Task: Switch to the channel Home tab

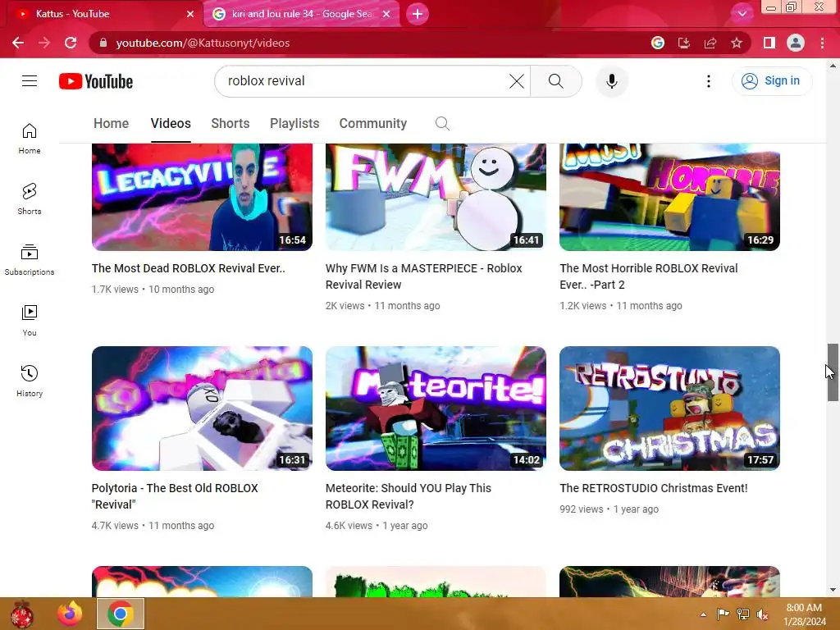Action: [x=112, y=123]
